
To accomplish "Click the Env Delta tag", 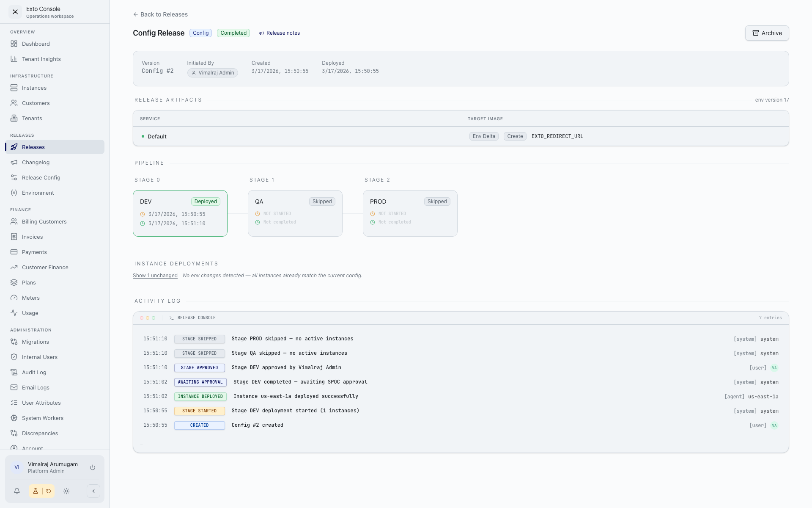I will click(484, 136).
